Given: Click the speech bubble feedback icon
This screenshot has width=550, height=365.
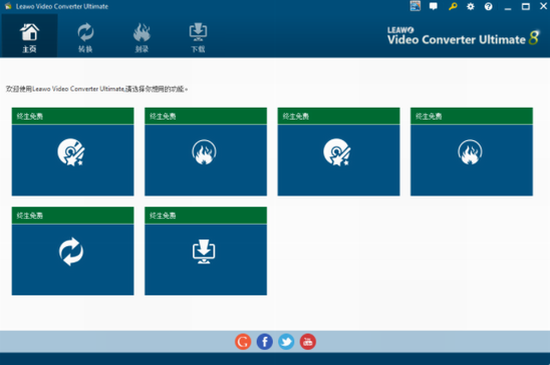Looking at the screenshot, I should coord(434,6).
